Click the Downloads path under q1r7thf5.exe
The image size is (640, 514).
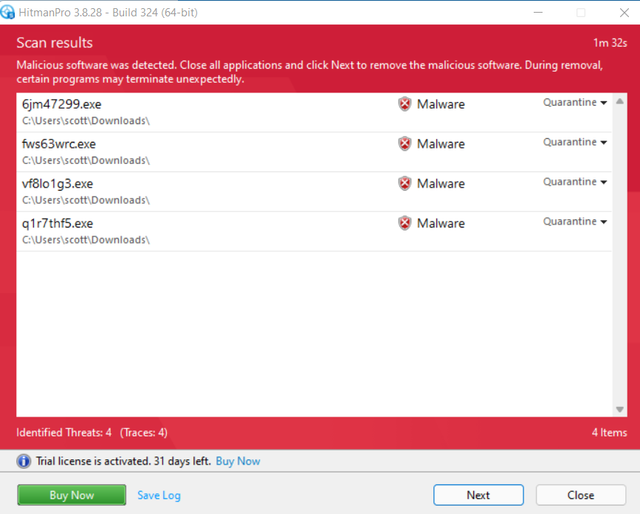pyautogui.click(x=86, y=240)
